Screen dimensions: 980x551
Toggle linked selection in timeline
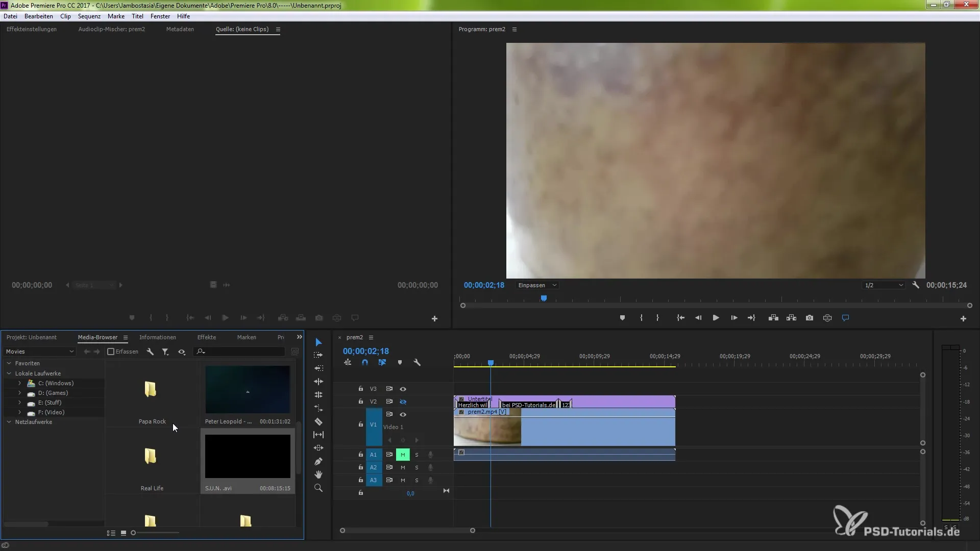[382, 362]
